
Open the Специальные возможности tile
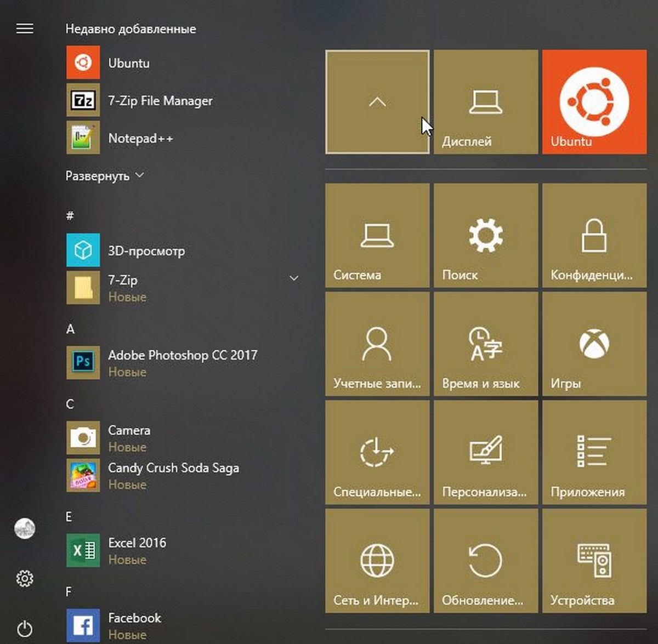coord(377,453)
